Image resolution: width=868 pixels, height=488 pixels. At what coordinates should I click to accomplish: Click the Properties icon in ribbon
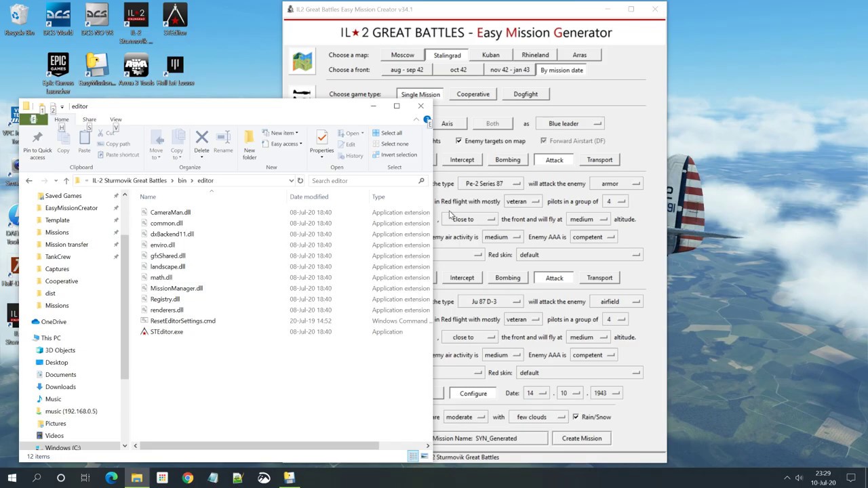coord(321,142)
